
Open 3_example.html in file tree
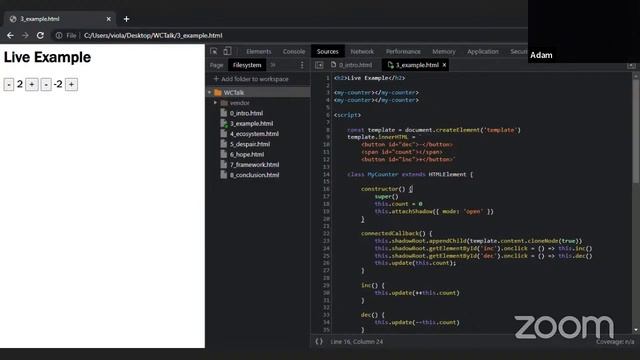point(251,123)
